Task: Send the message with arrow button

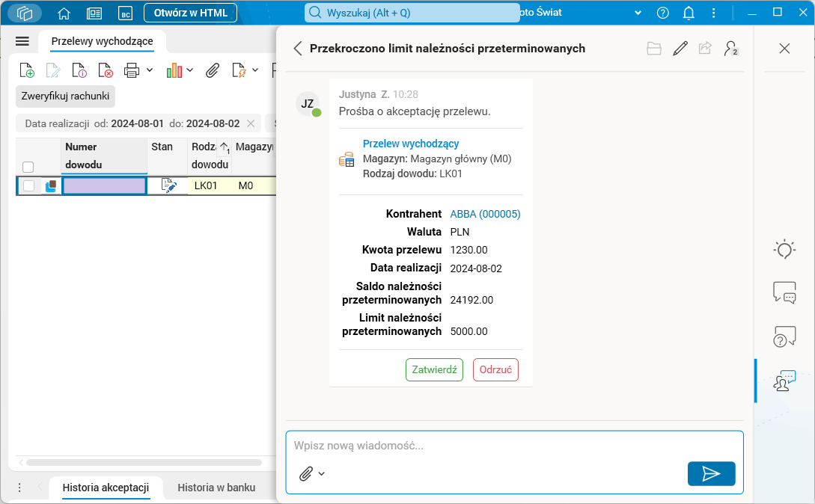Action: pyautogui.click(x=711, y=473)
